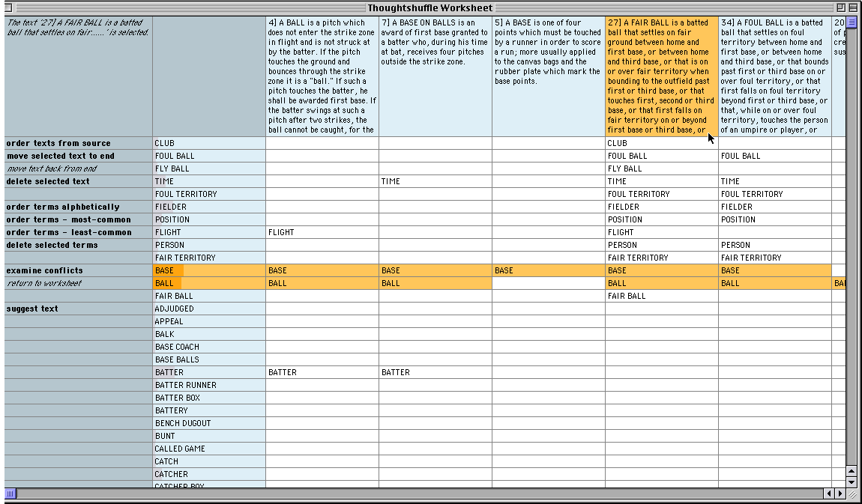Screen dimensions: 862x504
Task: Select FLIGHT in the term list column
Action: 209,232
